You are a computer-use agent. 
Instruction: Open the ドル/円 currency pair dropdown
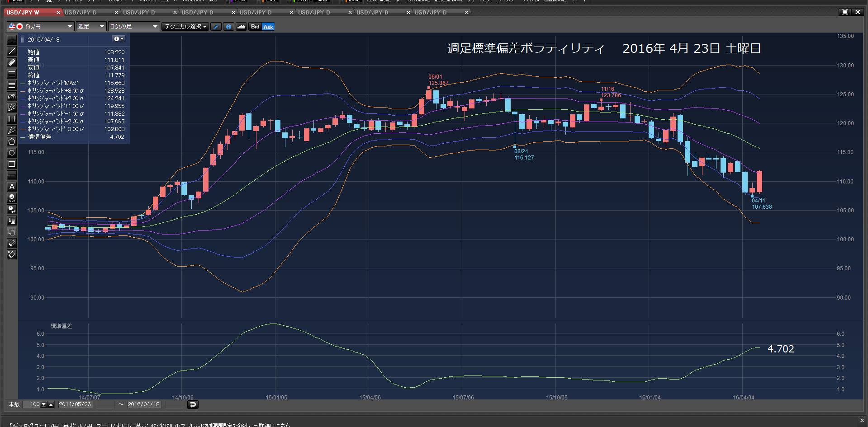tap(41, 27)
